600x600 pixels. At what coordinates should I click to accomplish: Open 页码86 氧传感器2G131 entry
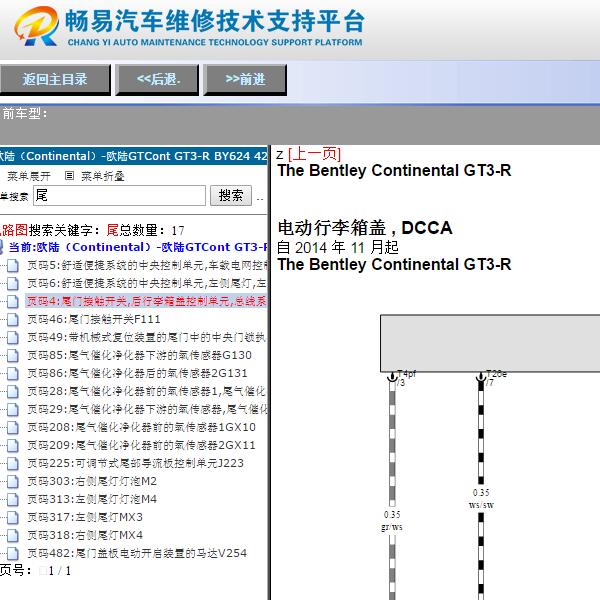137,373
